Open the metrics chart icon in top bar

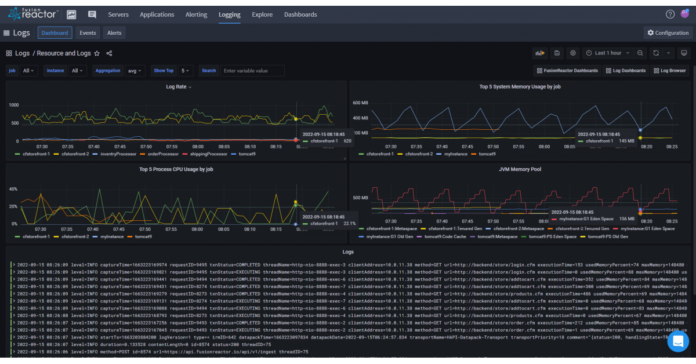[71, 15]
